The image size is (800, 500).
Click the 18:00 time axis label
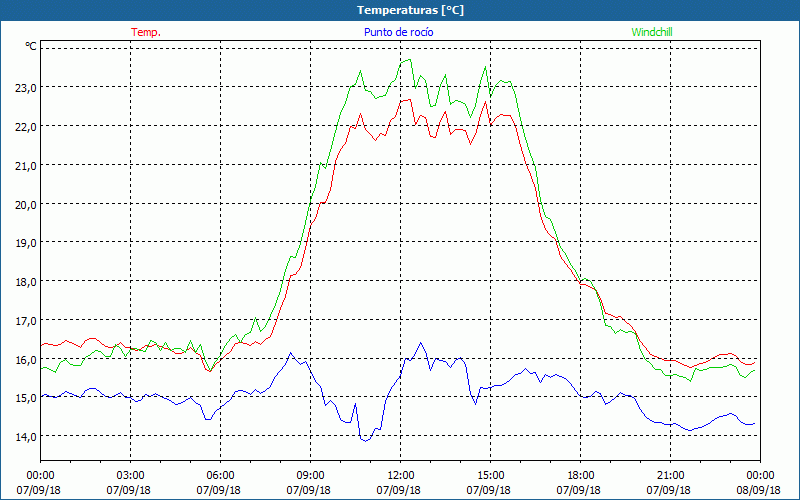click(580, 476)
